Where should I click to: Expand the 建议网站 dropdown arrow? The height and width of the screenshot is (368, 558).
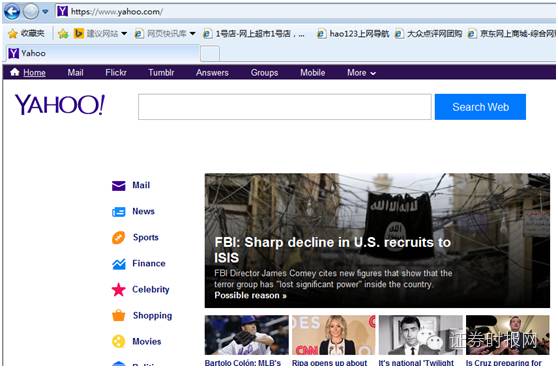coord(124,34)
